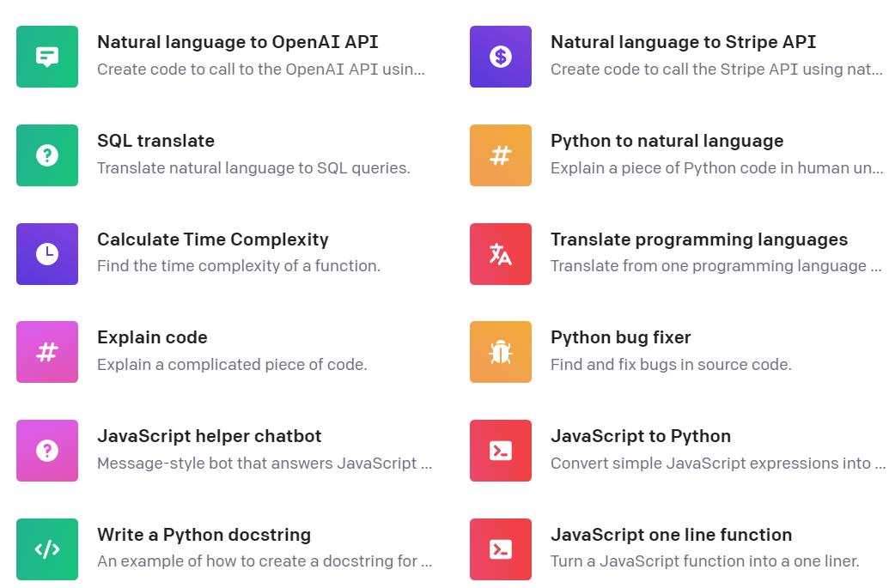Open the Explain code example title

click(x=152, y=337)
